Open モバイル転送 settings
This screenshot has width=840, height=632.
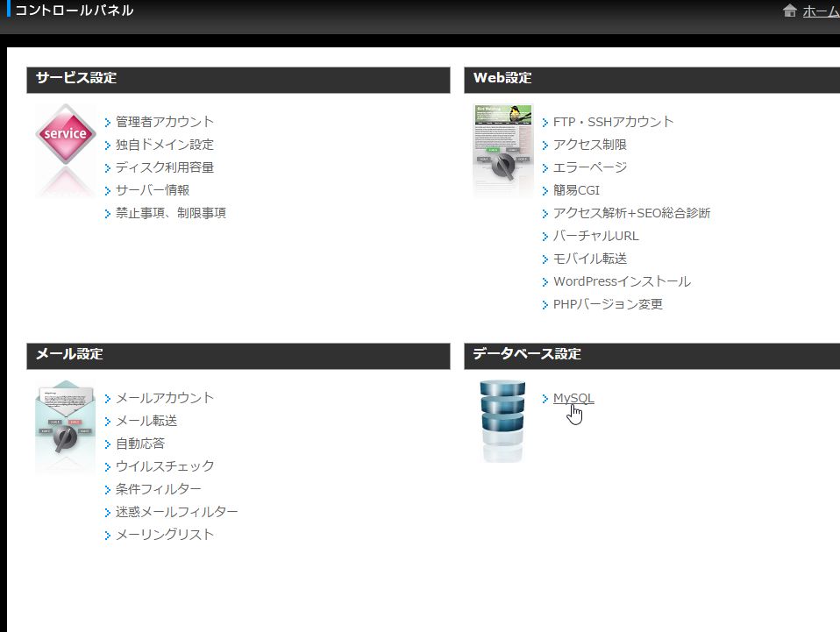coord(590,259)
